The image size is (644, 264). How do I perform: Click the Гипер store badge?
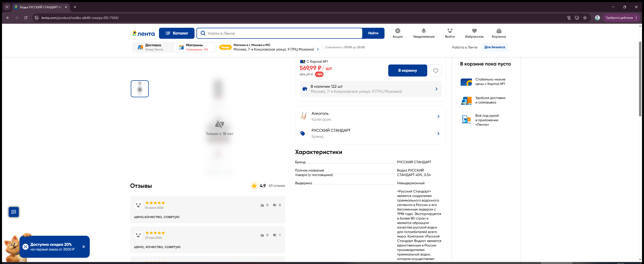225,47
